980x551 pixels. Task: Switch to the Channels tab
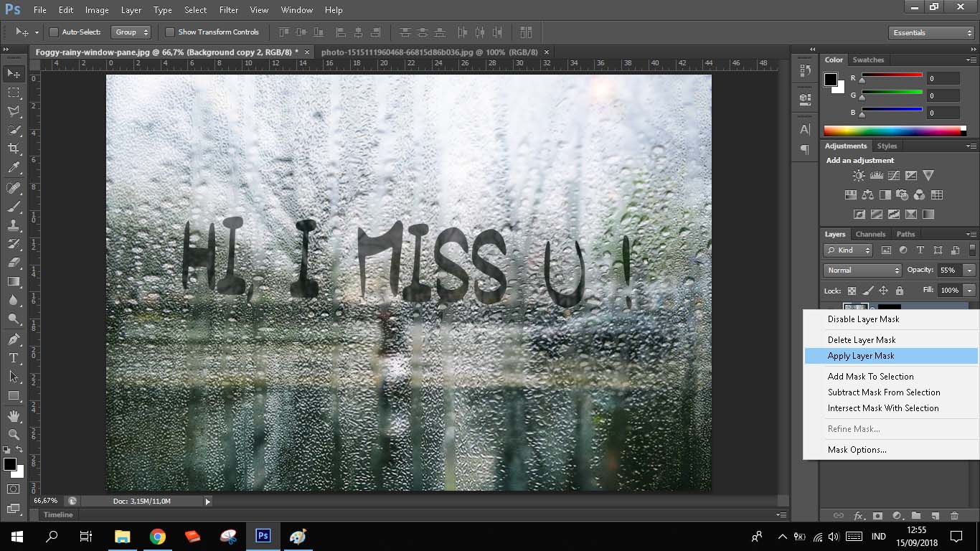(870, 234)
